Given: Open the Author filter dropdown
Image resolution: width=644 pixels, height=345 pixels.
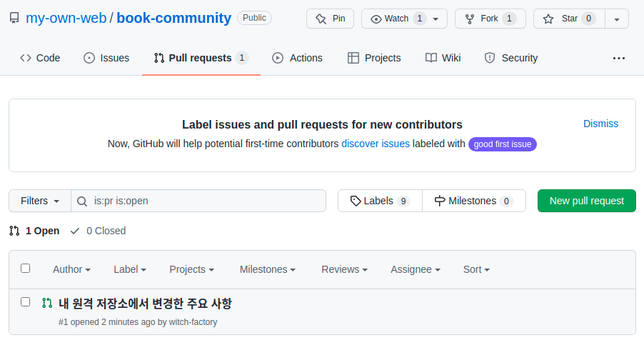Looking at the screenshot, I should click(x=71, y=269).
